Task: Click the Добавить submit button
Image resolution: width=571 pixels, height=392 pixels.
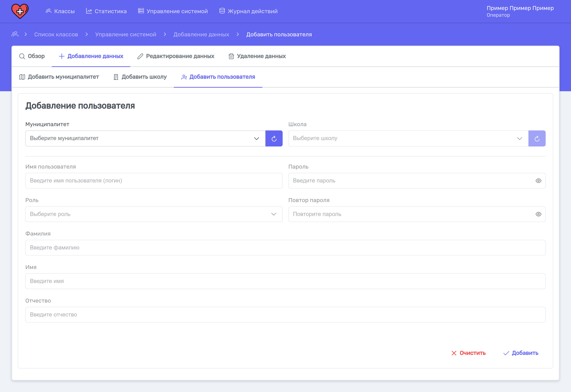Action: point(521,353)
